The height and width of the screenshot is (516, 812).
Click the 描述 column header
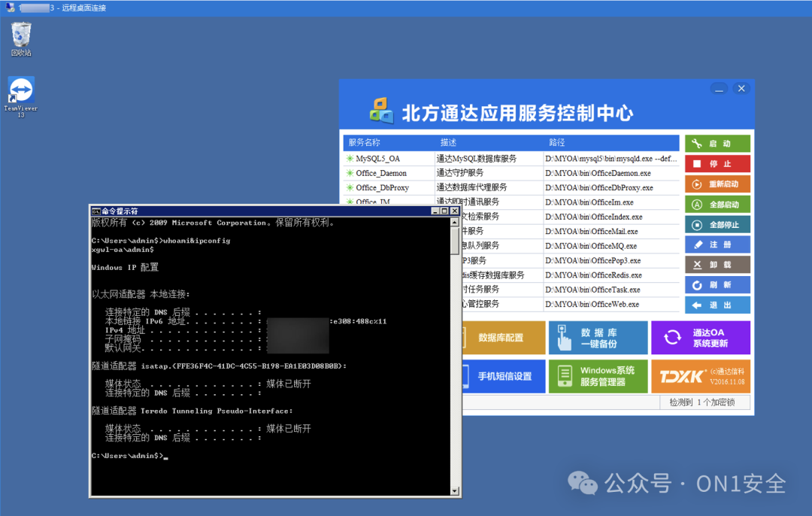(x=448, y=142)
